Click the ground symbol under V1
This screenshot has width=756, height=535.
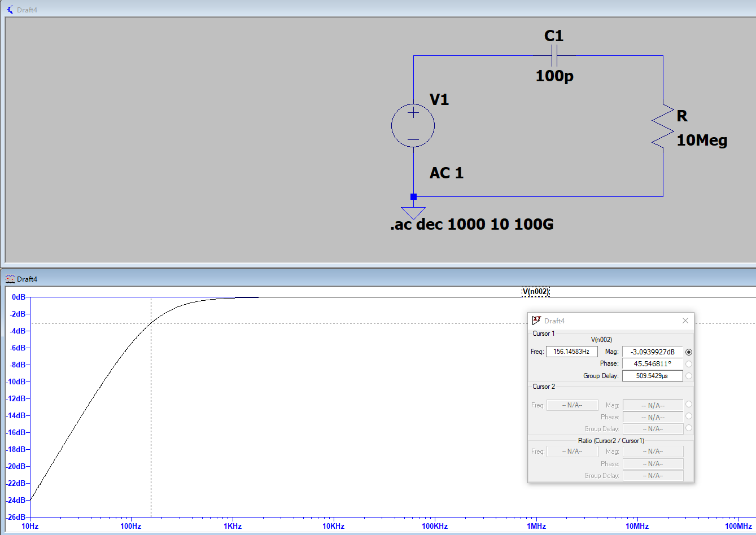click(x=413, y=213)
